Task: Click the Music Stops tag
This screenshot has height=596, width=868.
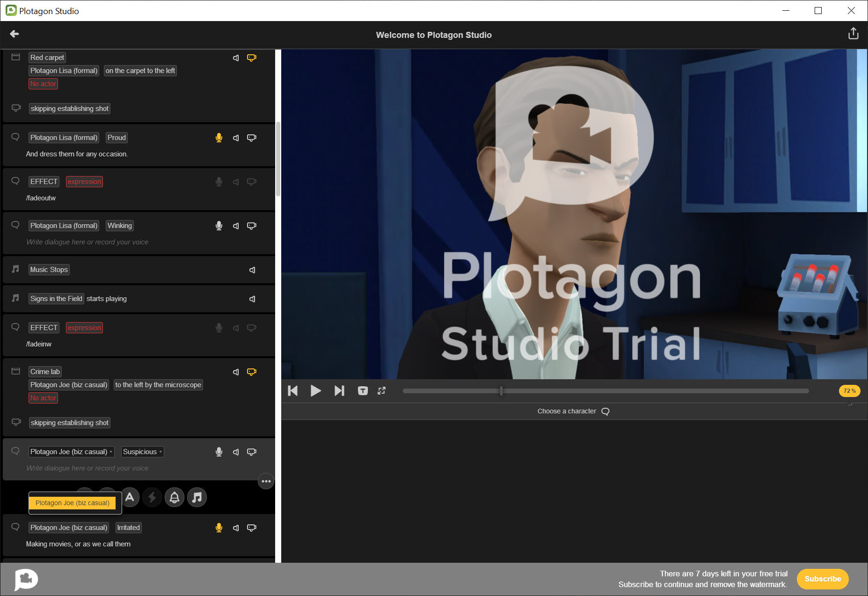Action: (49, 270)
